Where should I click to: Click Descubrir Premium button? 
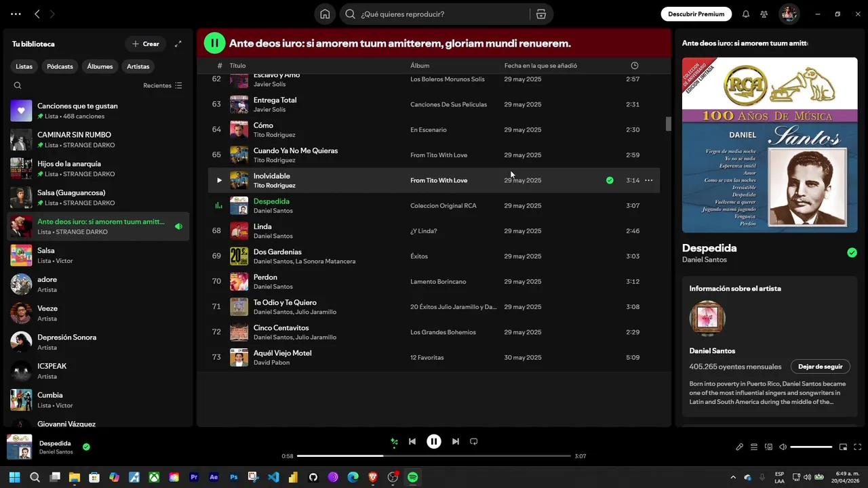tap(696, 14)
